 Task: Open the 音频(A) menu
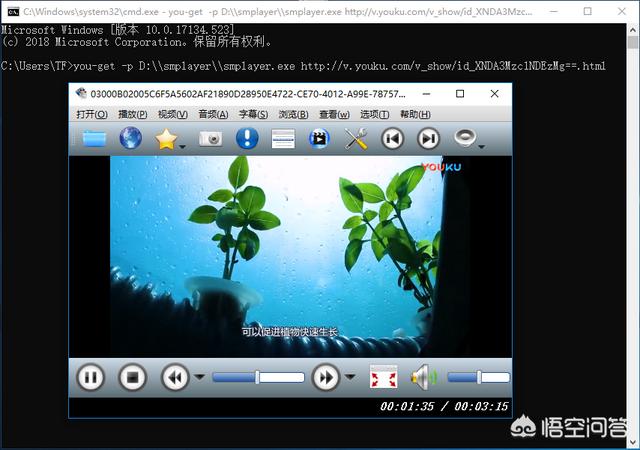coord(213,114)
